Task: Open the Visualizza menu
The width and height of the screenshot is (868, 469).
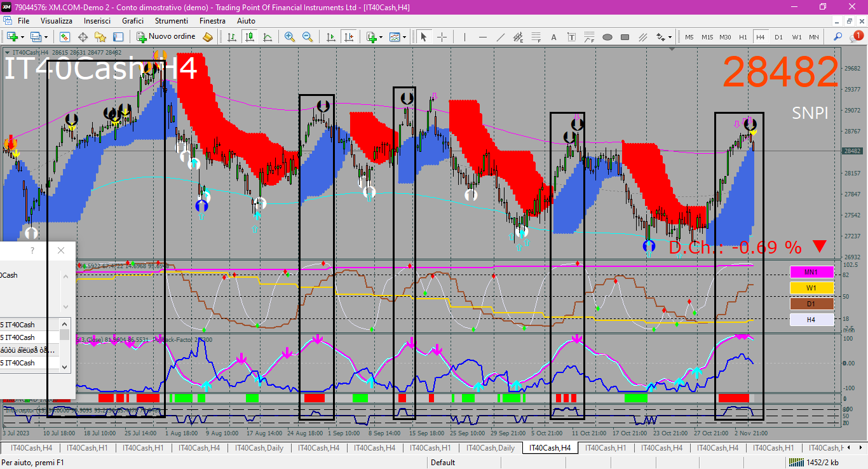Action: [57, 20]
